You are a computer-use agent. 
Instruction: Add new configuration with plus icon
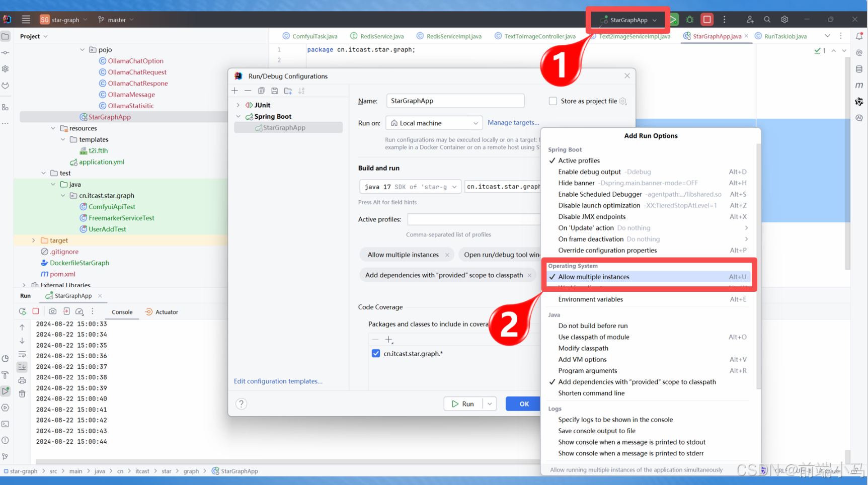click(x=235, y=91)
